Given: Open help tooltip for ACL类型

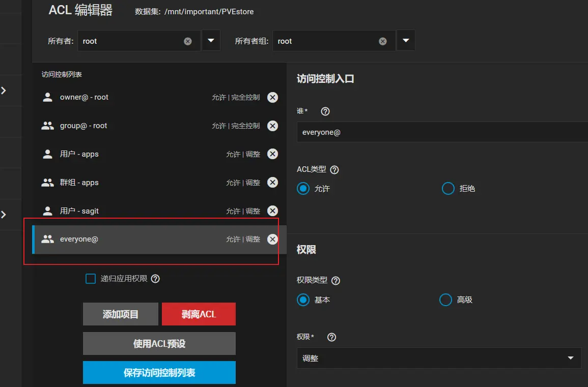Looking at the screenshot, I should tap(334, 170).
